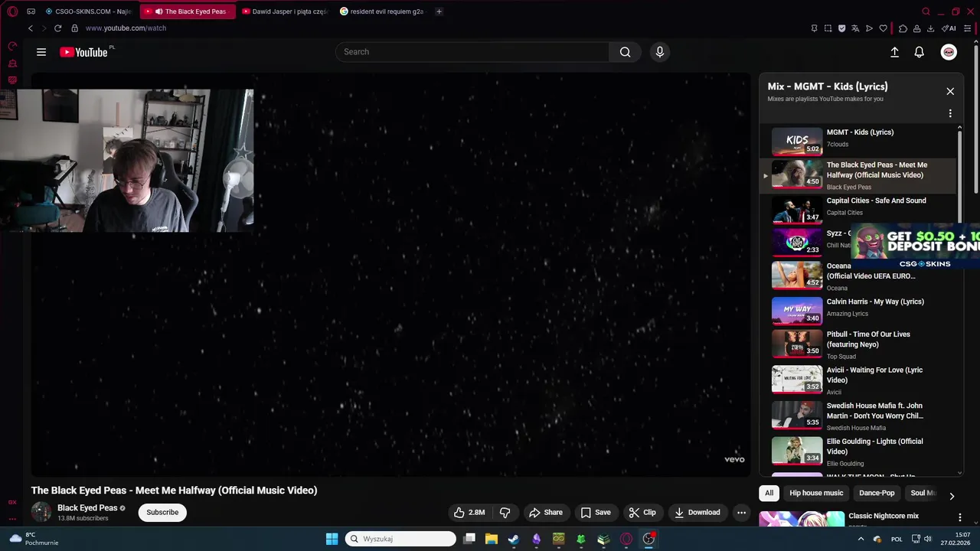Play Capital Cities - Safe And Sound
This screenshot has width=980, height=551.
[x=859, y=208]
